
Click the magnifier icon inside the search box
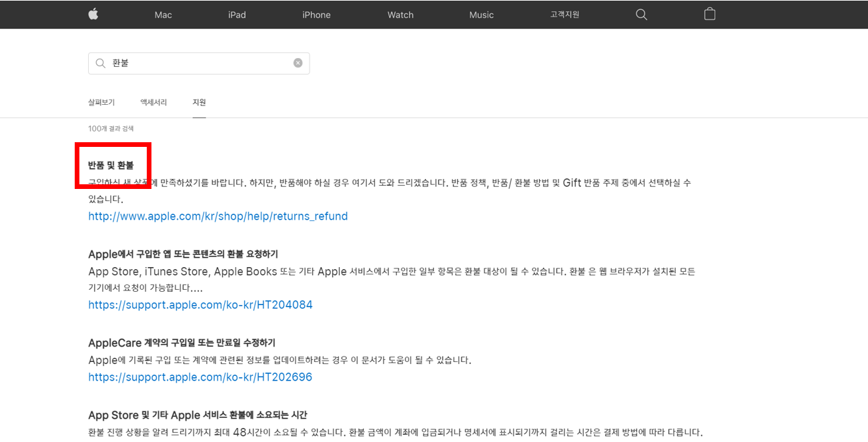click(x=101, y=63)
